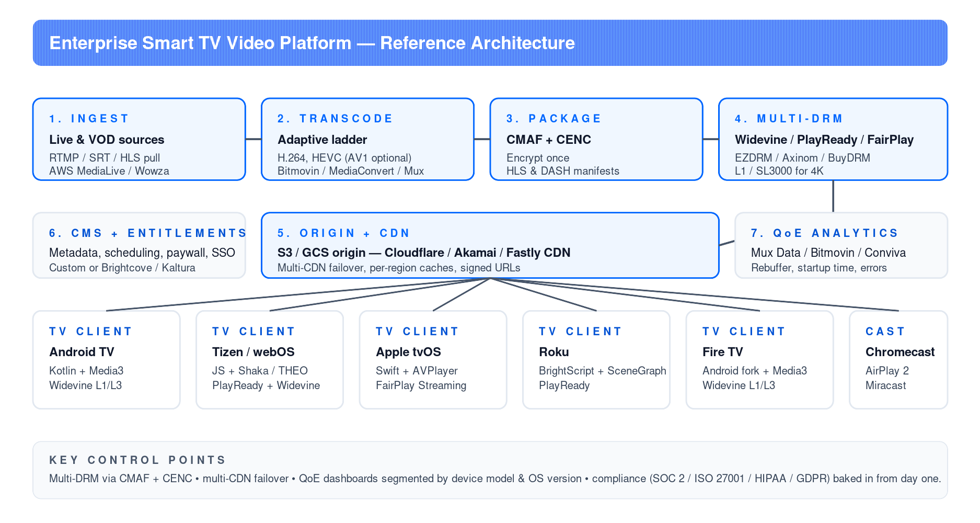Select the 'Android TV' client title
Image resolution: width=980 pixels, height=523 pixels.
(x=82, y=352)
